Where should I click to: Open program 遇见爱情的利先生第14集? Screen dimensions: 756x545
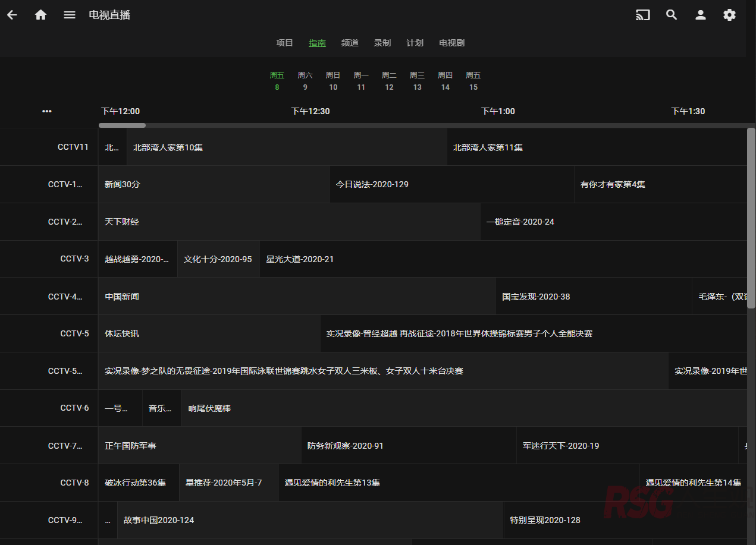pos(693,483)
